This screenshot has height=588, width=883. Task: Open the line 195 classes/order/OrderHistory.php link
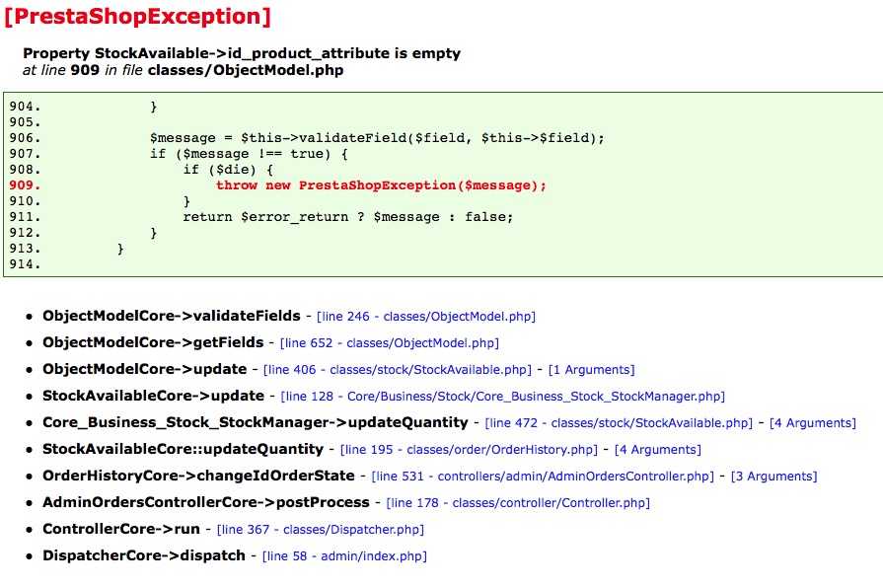click(469, 450)
